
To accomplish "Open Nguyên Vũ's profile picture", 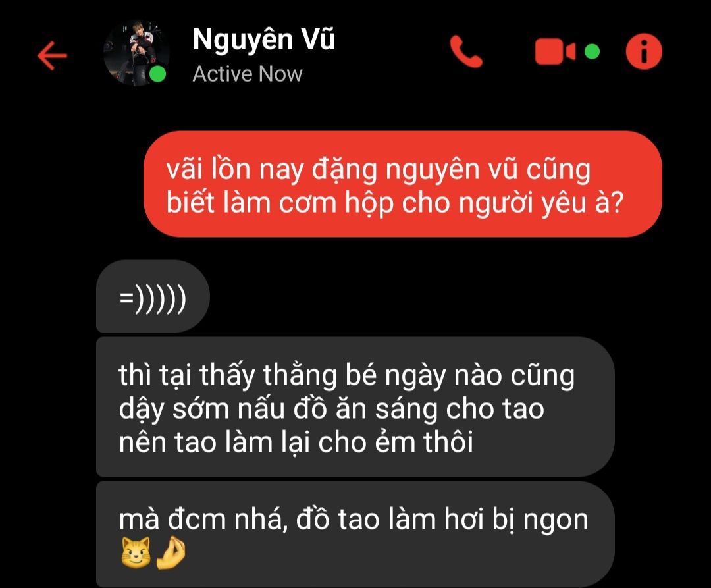I will tap(136, 53).
